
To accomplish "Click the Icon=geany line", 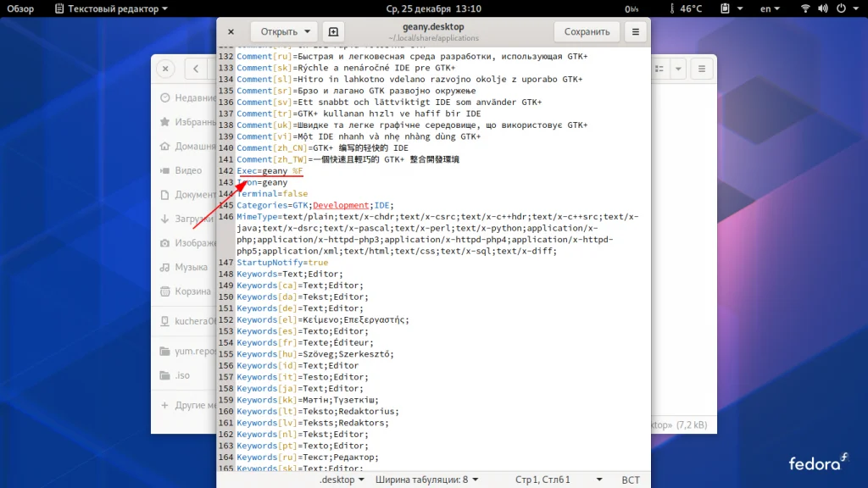I will tap(262, 182).
